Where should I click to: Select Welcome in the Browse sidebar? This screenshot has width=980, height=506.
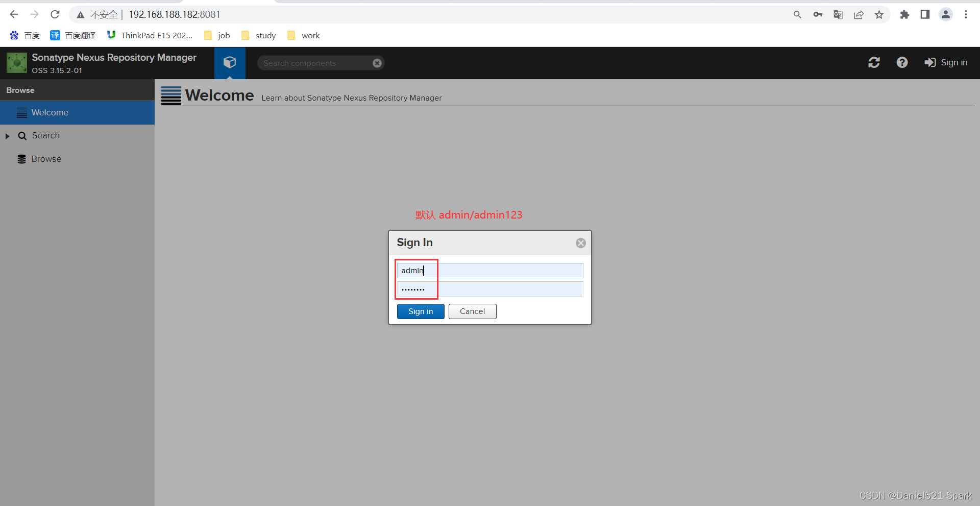coord(50,112)
